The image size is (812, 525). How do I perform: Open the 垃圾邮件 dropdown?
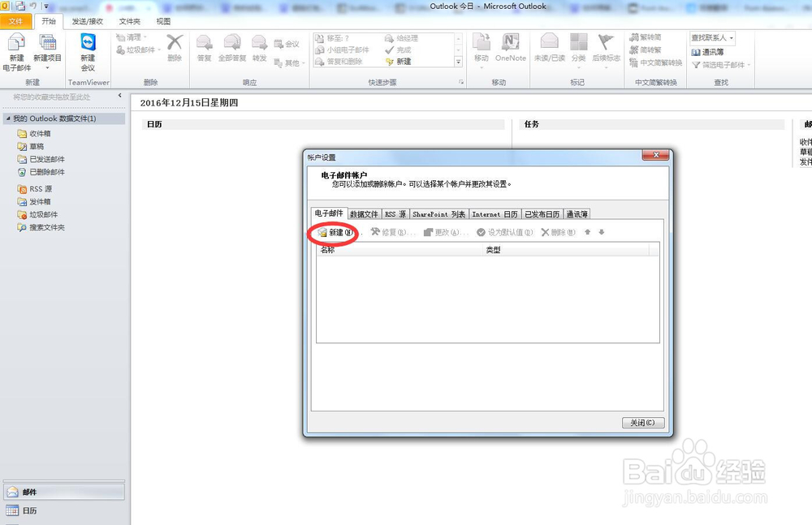[x=138, y=49]
